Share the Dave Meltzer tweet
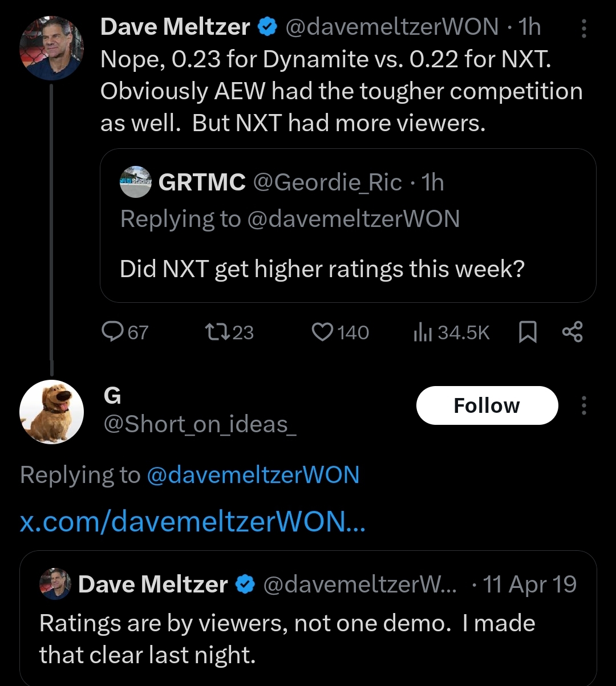616x686 pixels. 572,332
